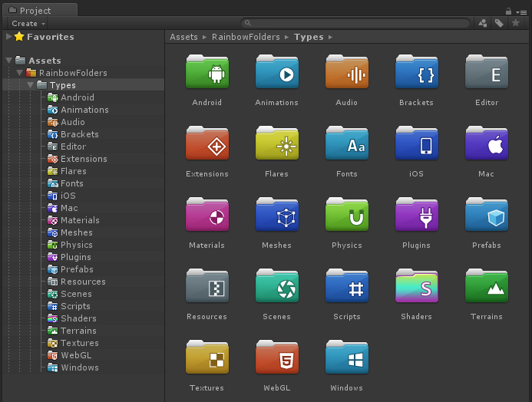Open the Brackets folder in the grid
Screen dimensions: 532x402
(x=417, y=72)
